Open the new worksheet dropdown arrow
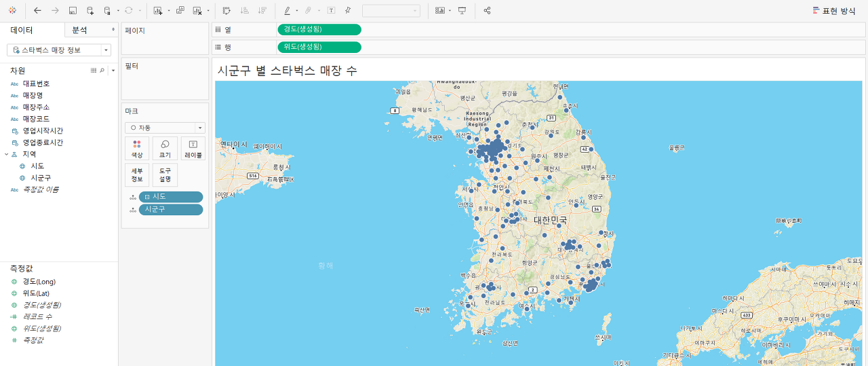 click(167, 11)
